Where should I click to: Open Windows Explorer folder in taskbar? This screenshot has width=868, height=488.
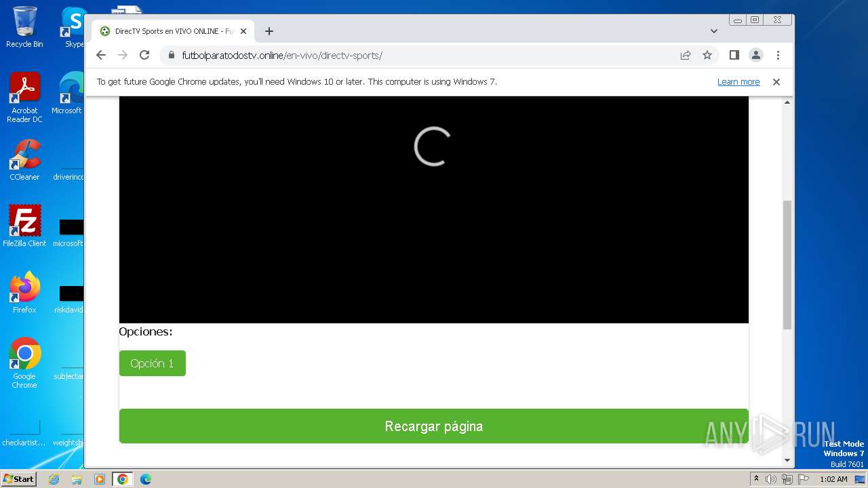tap(77, 479)
